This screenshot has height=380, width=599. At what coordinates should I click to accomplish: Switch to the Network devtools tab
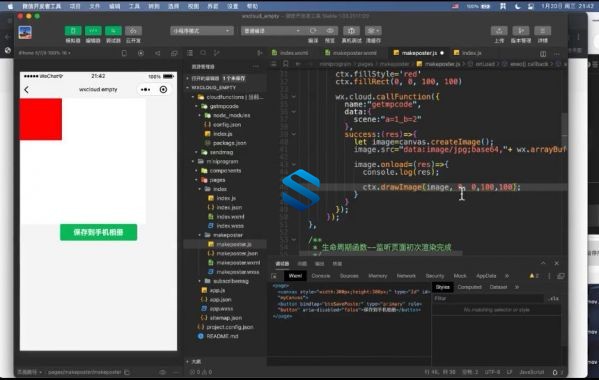pyautogui.click(x=406, y=276)
